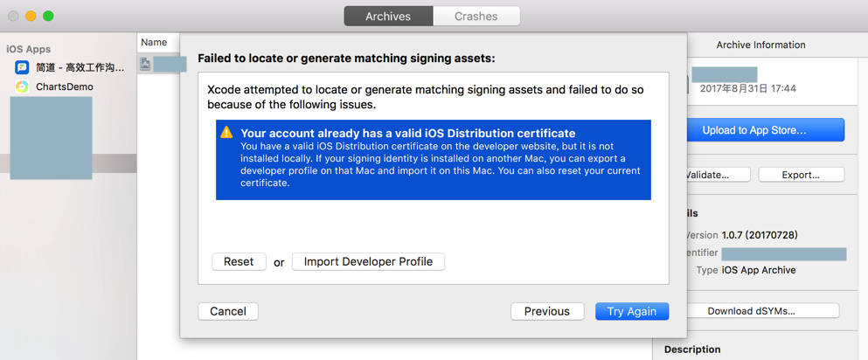Select the 简道 app name in sidebar

click(x=80, y=67)
